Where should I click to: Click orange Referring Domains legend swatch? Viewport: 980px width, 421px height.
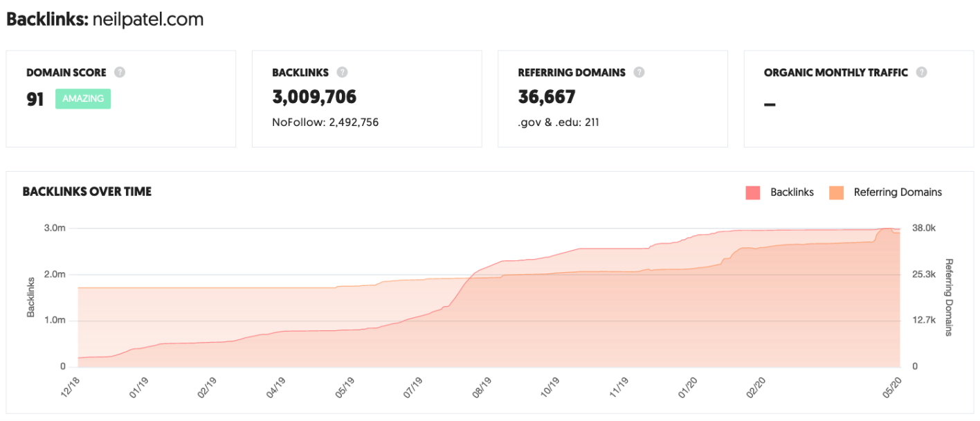pyautogui.click(x=836, y=192)
